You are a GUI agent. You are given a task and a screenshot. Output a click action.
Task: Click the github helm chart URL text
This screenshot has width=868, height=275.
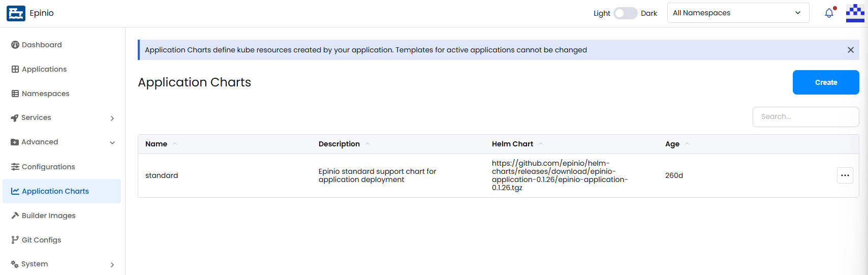click(x=560, y=175)
